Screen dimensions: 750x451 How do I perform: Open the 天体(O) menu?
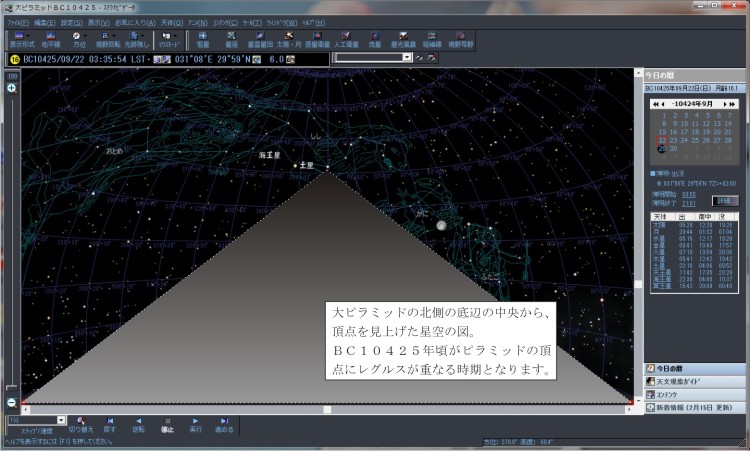[170, 21]
